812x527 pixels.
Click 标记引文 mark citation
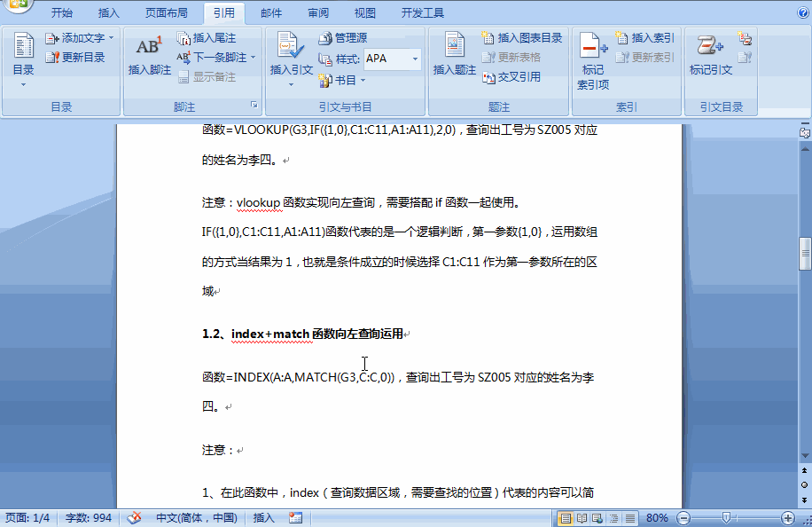pos(711,54)
